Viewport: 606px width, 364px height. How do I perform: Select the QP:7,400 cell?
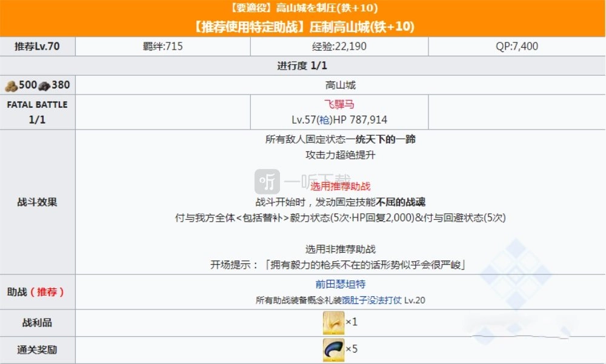click(x=516, y=46)
